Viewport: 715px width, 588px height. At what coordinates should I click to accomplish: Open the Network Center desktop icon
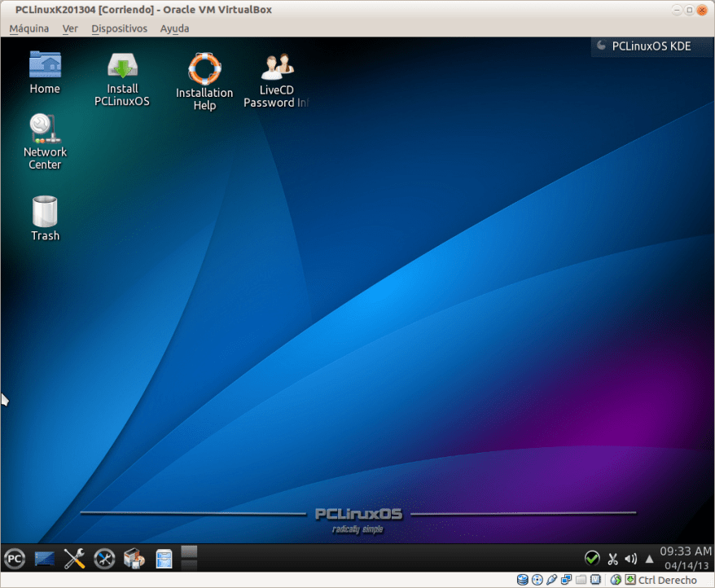pyautogui.click(x=45, y=141)
